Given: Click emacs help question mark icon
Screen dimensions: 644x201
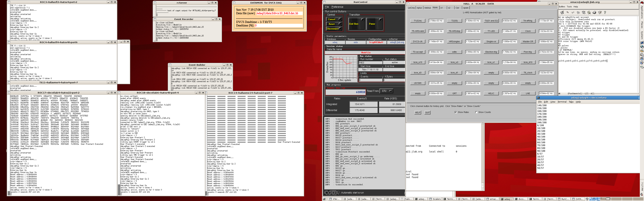Looking at the screenshot, I should 605,13.
